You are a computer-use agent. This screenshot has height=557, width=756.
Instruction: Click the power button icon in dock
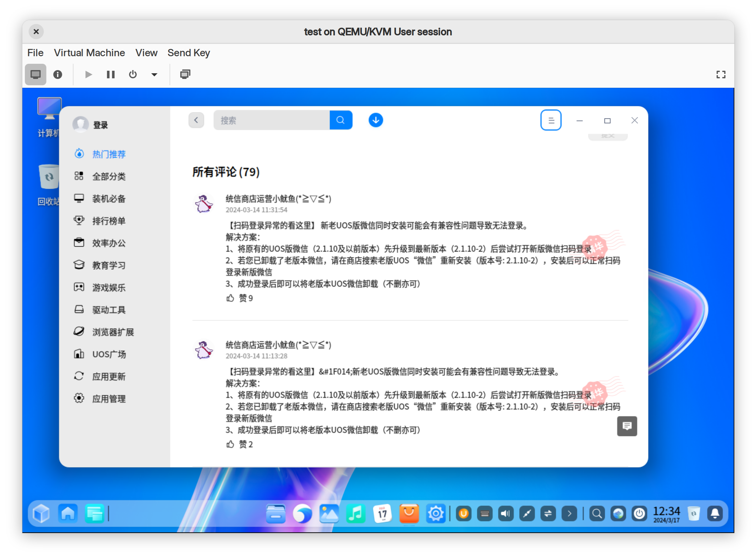[x=639, y=513]
